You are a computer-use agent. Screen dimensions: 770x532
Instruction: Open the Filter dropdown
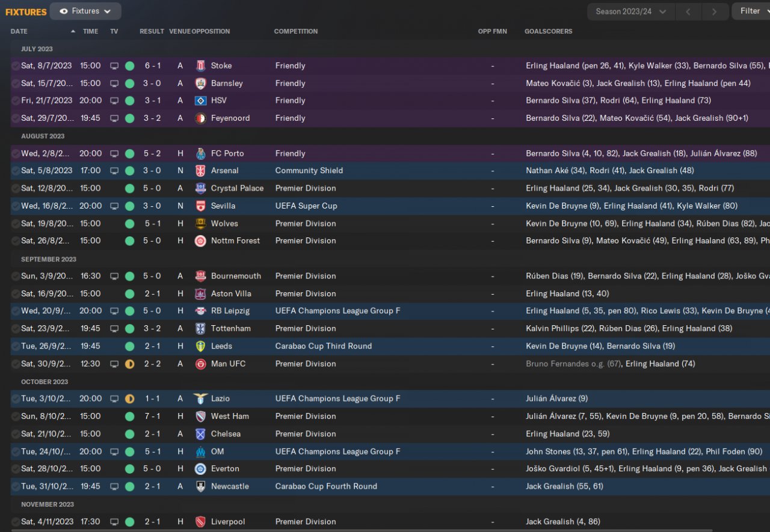click(x=751, y=11)
